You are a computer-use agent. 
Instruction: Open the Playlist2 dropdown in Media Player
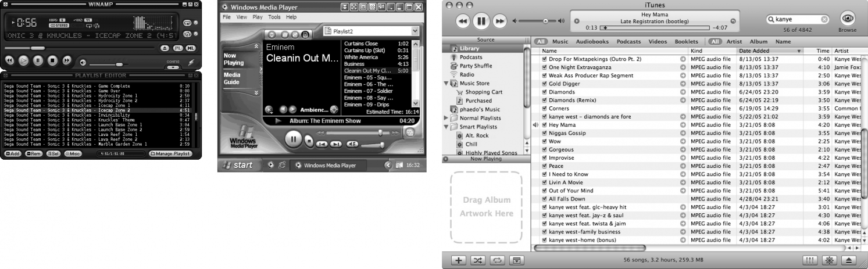click(415, 31)
